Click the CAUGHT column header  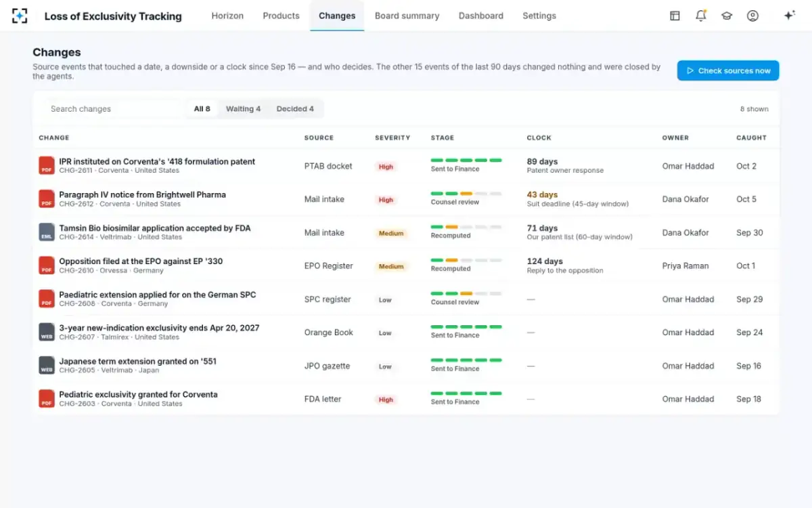751,137
